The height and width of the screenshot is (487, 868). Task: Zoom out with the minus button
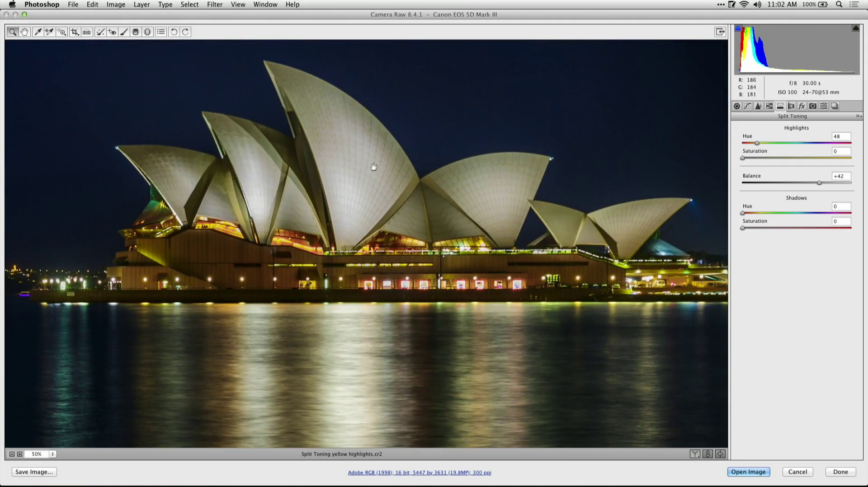pos(12,454)
